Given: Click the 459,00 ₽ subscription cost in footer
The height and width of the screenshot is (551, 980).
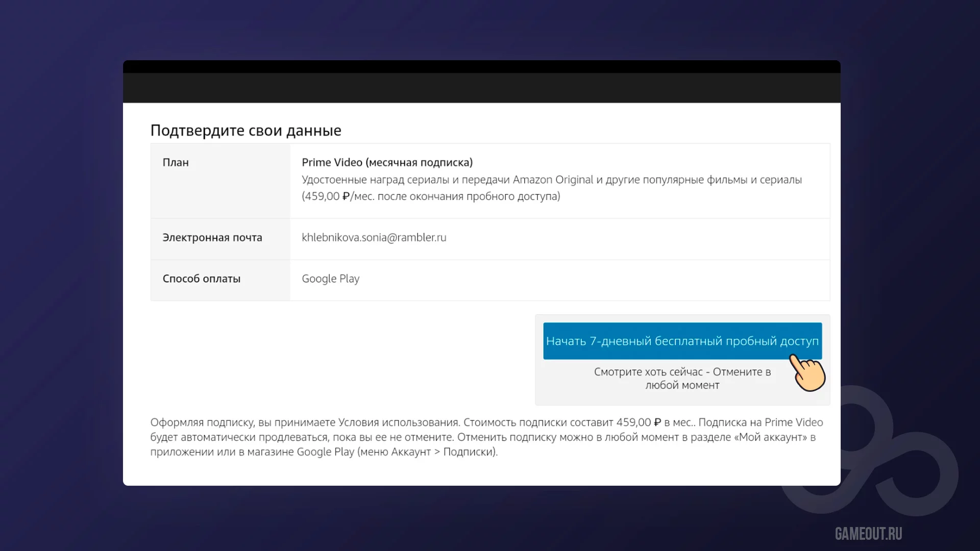Looking at the screenshot, I should click(x=638, y=422).
